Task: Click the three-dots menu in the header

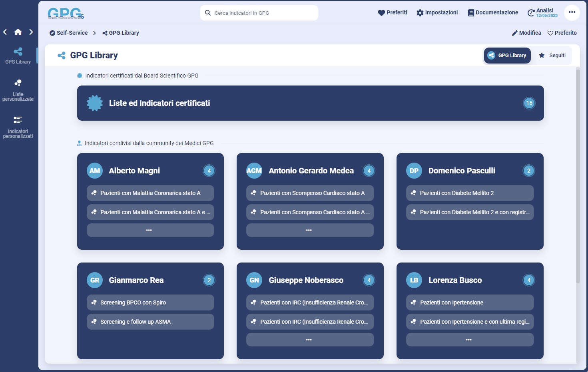Action: tap(572, 12)
